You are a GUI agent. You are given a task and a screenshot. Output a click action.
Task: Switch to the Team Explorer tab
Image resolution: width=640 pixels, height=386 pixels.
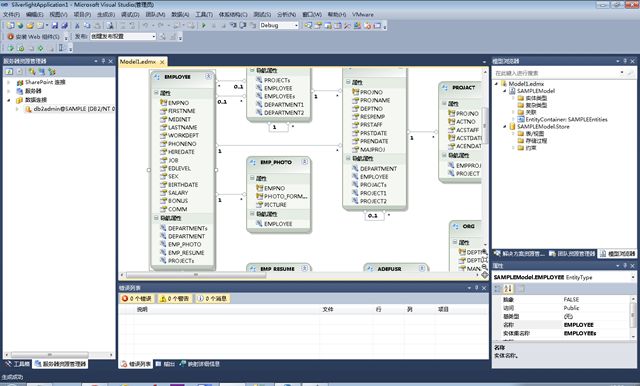click(x=573, y=254)
